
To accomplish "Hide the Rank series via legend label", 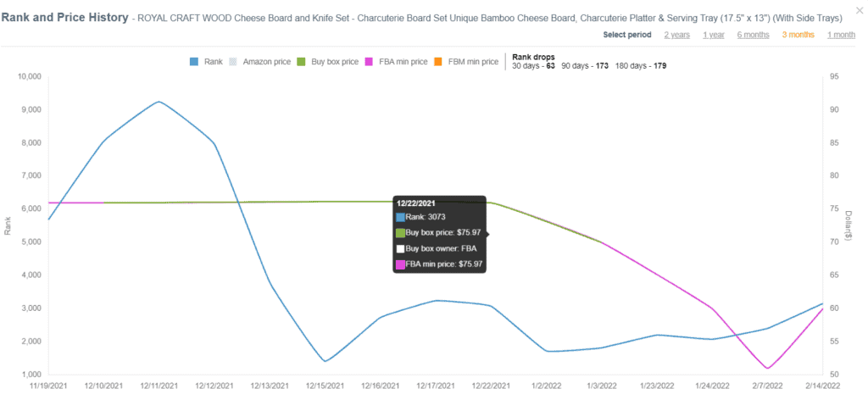I will pos(213,62).
